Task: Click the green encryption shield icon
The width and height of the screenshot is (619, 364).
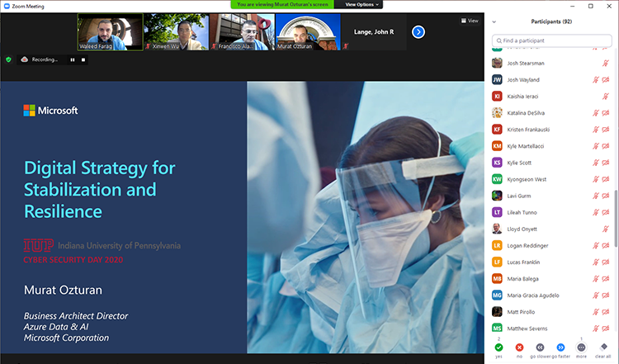Action: [8, 59]
